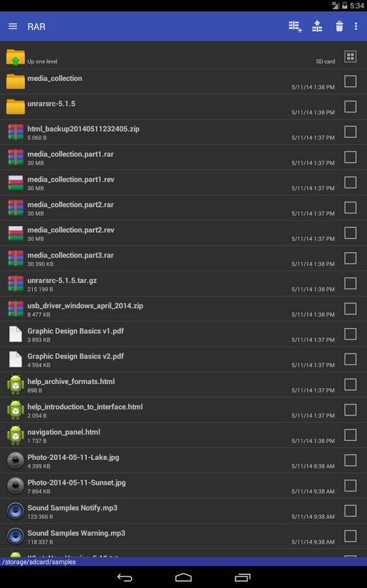The height and width of the screenshot is (588, 367).
Task: Select checkbox for media_collection.part1.rar
Action: pyautogui.click(x=350, y=157)
